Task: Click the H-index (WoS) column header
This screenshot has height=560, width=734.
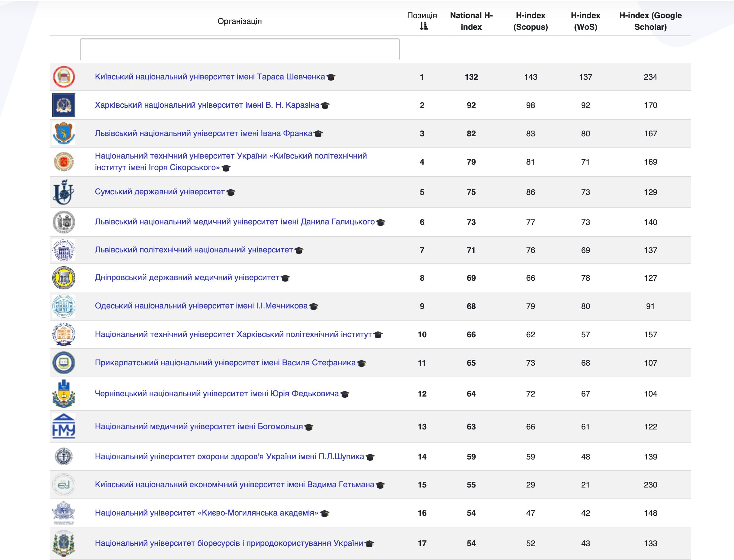Action: (x=585, y=21)
